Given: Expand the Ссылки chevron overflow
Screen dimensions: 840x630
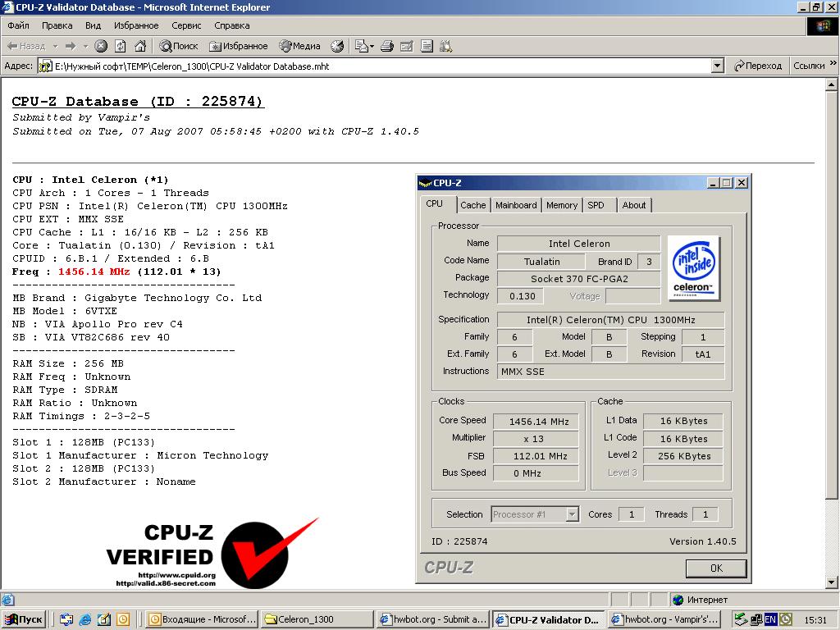Looking at the screenshot, I should pos(833,64).
